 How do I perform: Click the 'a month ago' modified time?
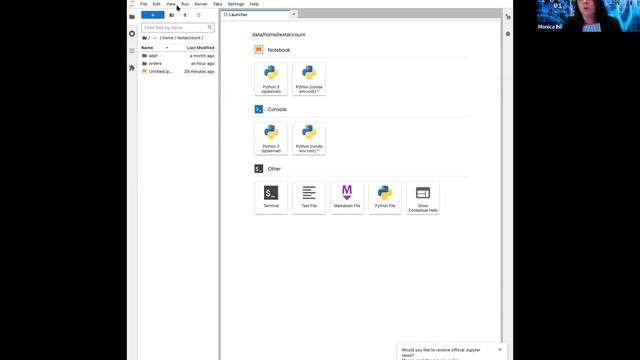point(202,56)
